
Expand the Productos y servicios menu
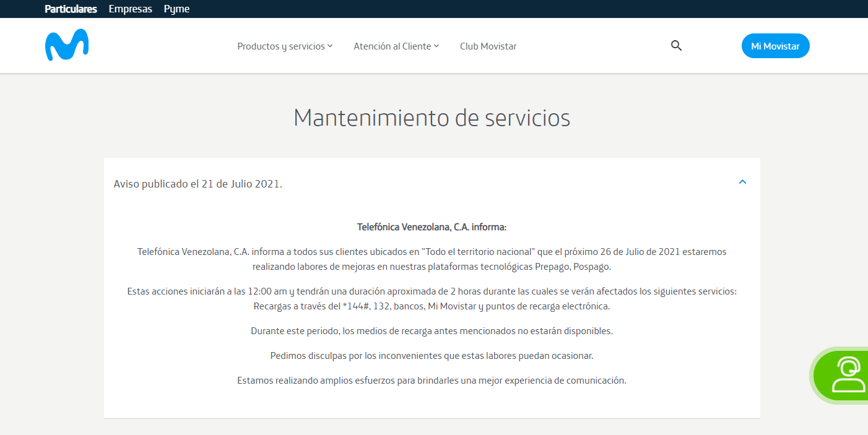click(285, 46)
